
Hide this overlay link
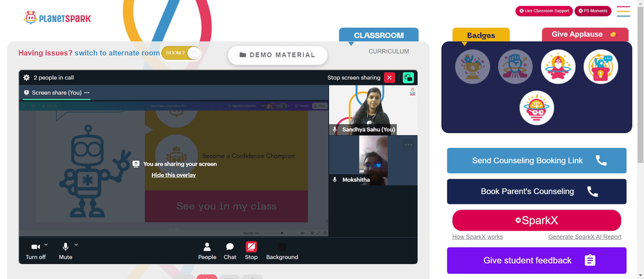[x=174, y=175]
